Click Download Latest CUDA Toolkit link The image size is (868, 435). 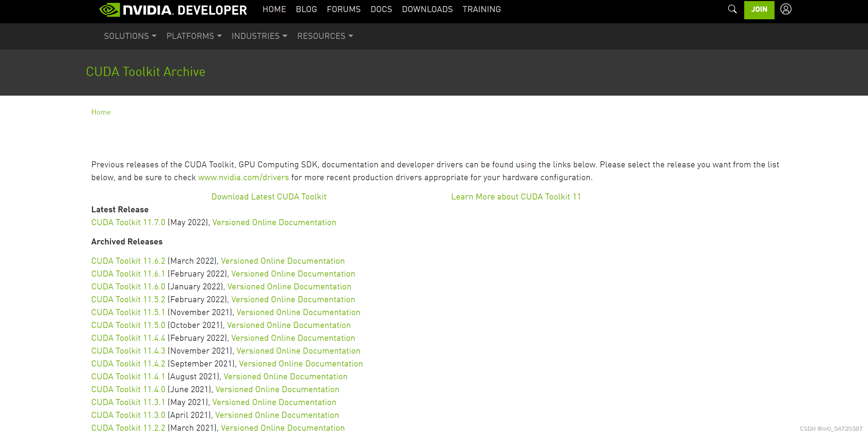click(269, 197)
